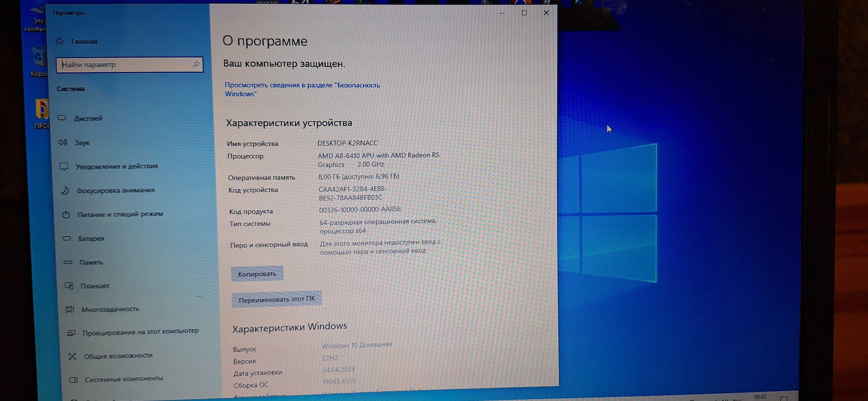Click the Планшет tablet icon
Screen dimensions: 868x401
pos(69,286)
